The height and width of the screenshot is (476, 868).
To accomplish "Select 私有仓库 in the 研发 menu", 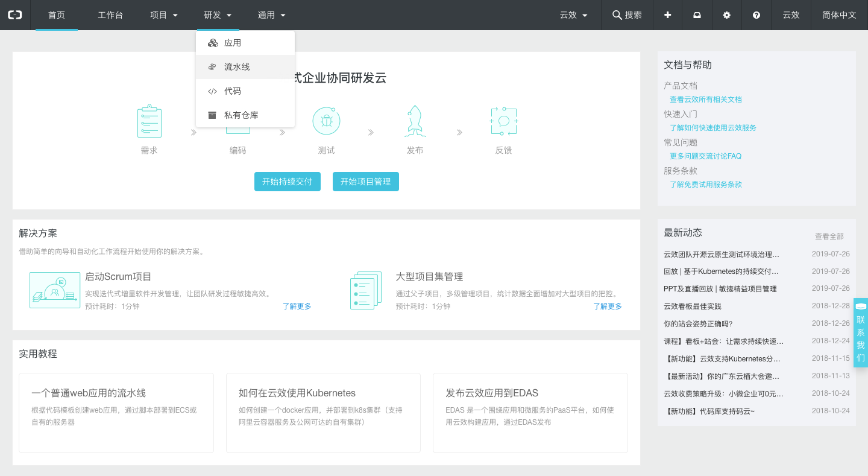I will (245, 115).
